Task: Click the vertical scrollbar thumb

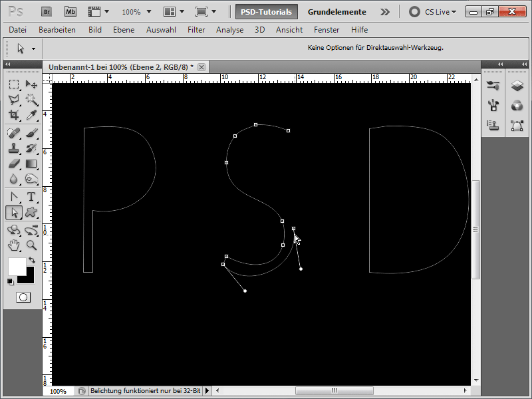Action: [475, 229]
